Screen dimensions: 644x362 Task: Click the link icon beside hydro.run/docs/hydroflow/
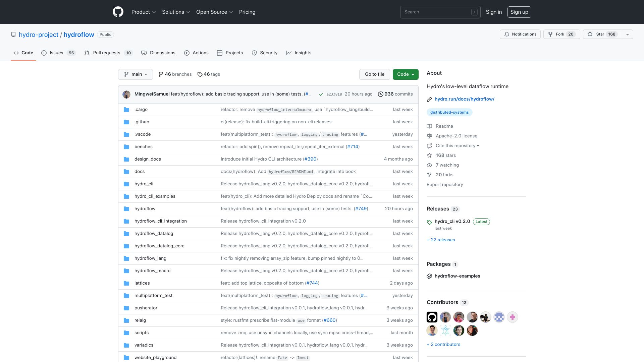point(429,99)
